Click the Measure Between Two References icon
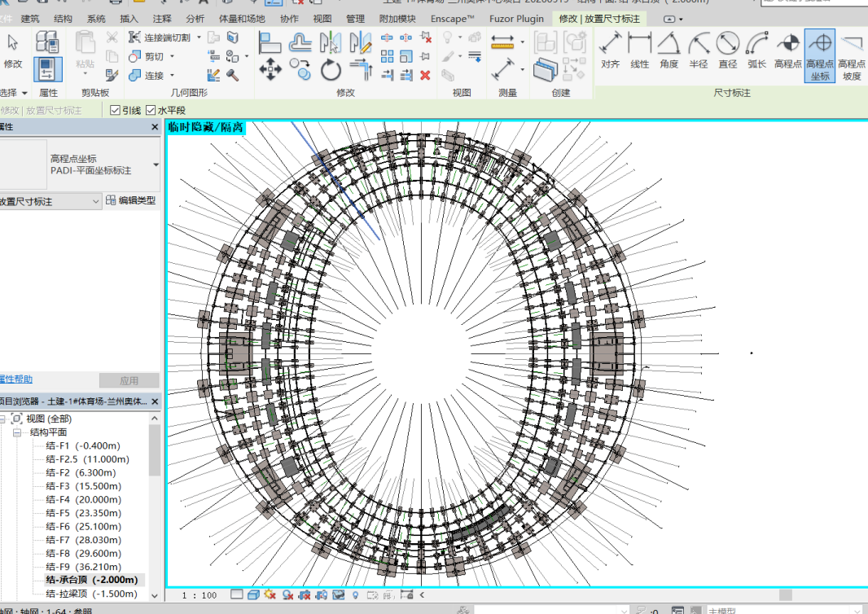Screen dimensions: 868x614 (502, 42)
